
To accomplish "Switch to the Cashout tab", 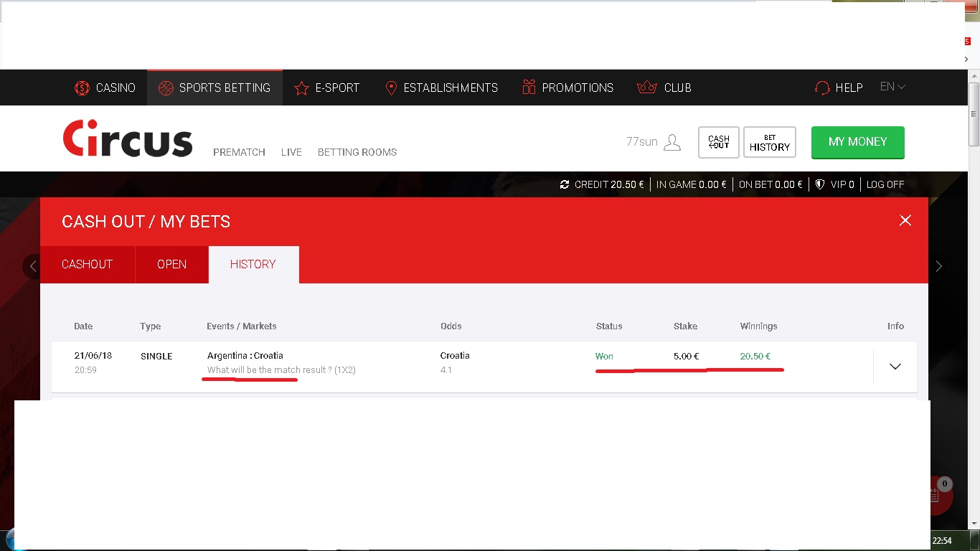I will pos(88,264).
